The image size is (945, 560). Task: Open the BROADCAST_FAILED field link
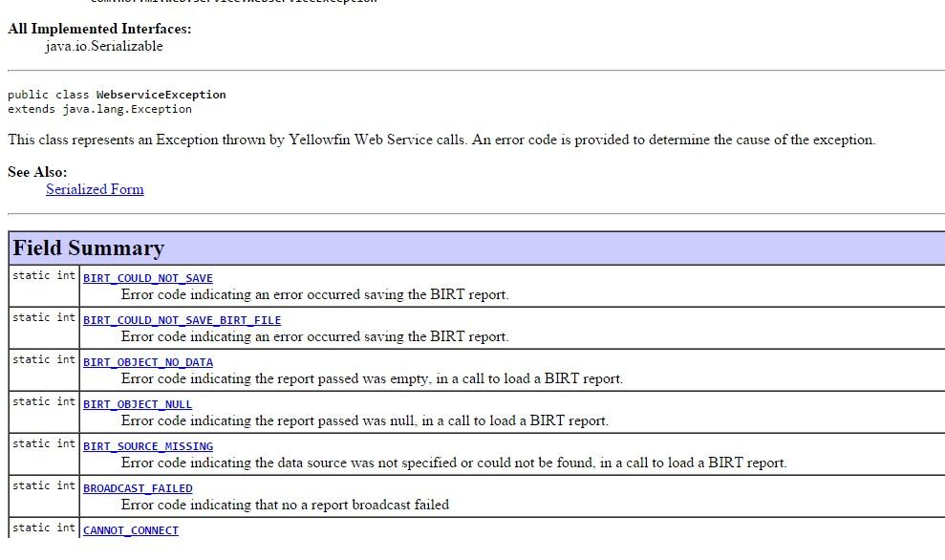[x=137, y=488]
